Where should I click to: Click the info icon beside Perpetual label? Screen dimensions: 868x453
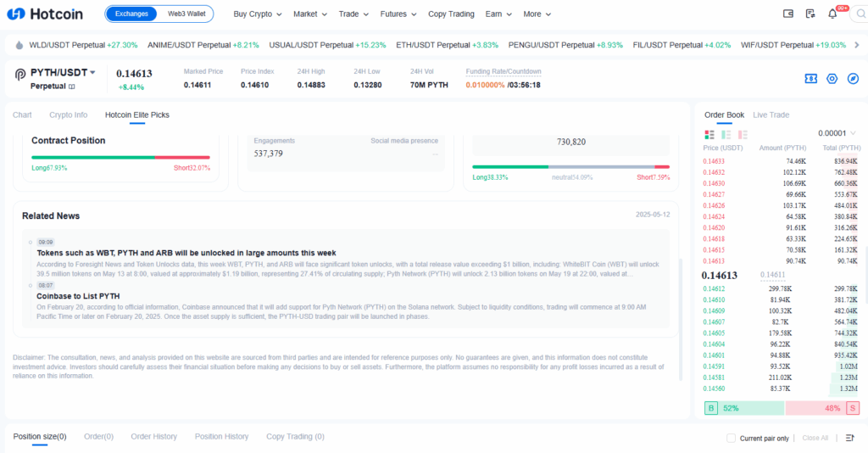click(72, 87)
